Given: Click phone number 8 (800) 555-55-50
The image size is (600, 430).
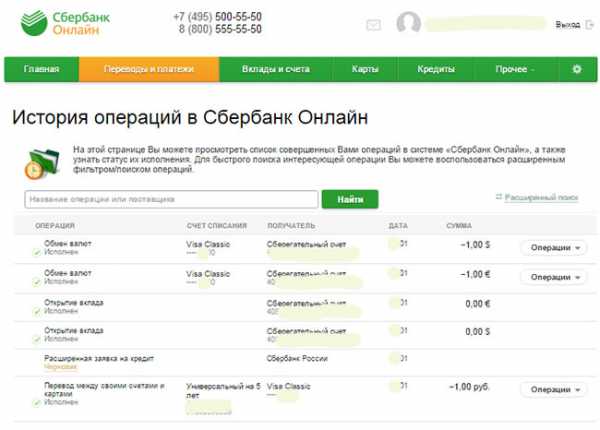Looking at the screenshot, I should tap(220, 29).
